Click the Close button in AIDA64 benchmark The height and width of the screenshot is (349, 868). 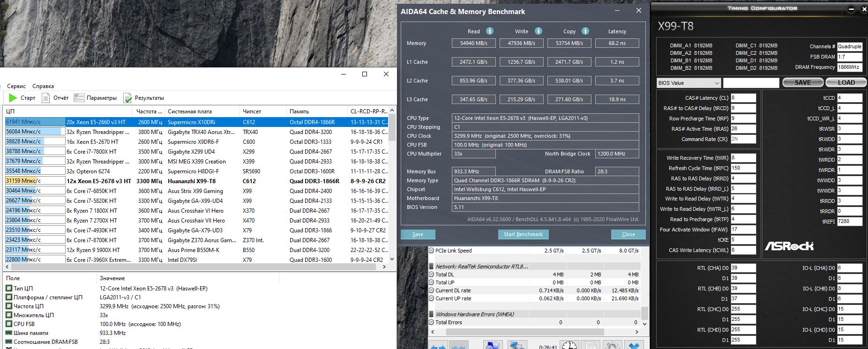(x=629, y=234)
